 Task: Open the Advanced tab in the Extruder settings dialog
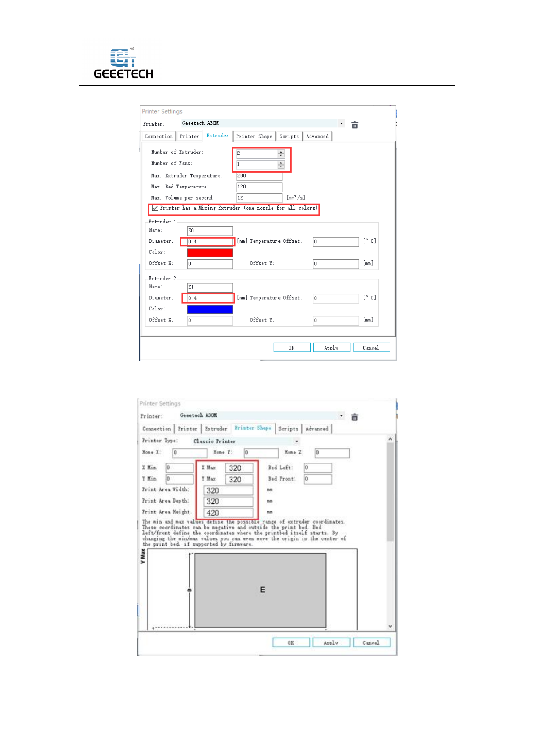pyautogui.click(x=317, y=136)
